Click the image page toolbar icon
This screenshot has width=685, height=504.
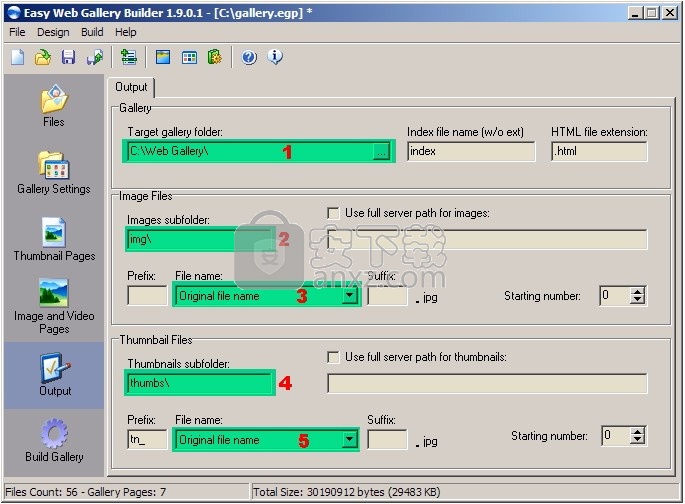pos(163,57)
